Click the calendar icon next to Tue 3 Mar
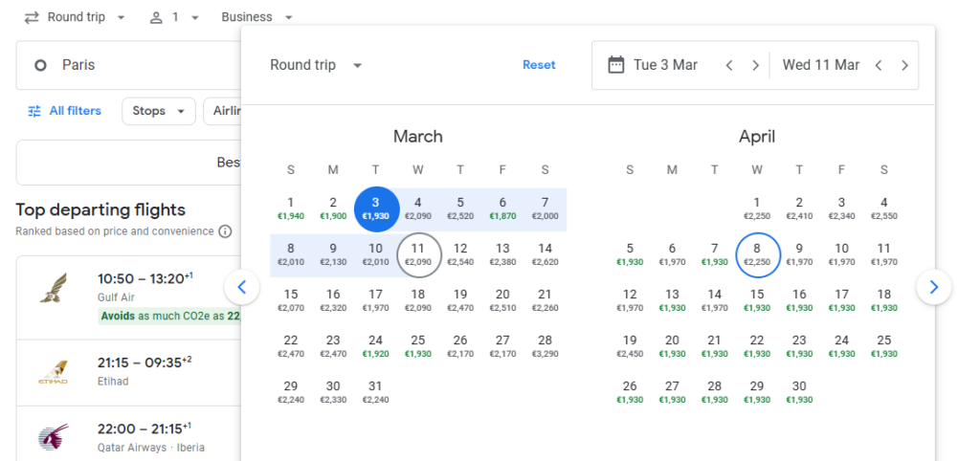Screen dimensions: 980x461 coord(616,65)
